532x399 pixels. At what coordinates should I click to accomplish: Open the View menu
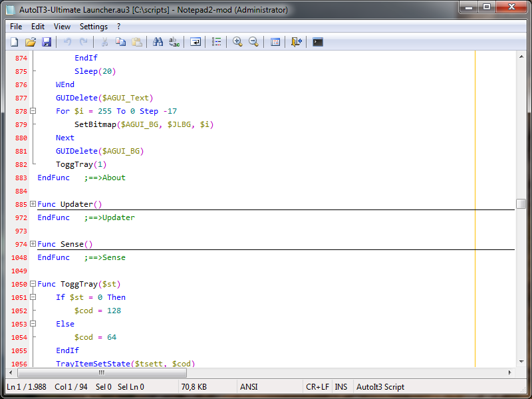tap(62, 27)
